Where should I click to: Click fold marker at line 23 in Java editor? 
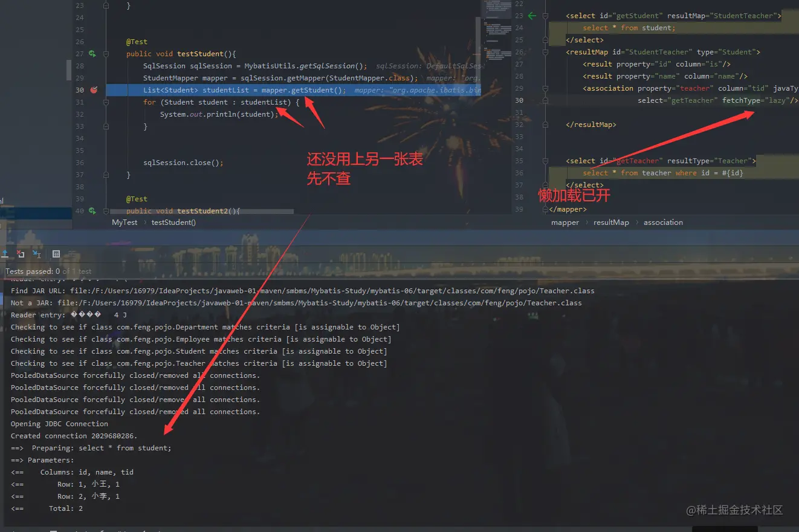point(106,5)
